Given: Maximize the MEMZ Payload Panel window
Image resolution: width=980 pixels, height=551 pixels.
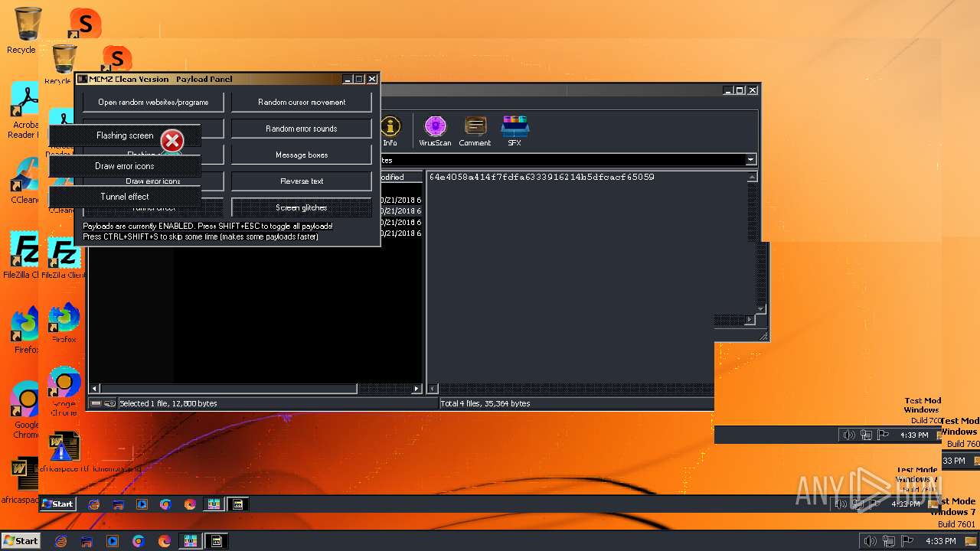Looking at the screenshot, I should (x=358, y=79).
